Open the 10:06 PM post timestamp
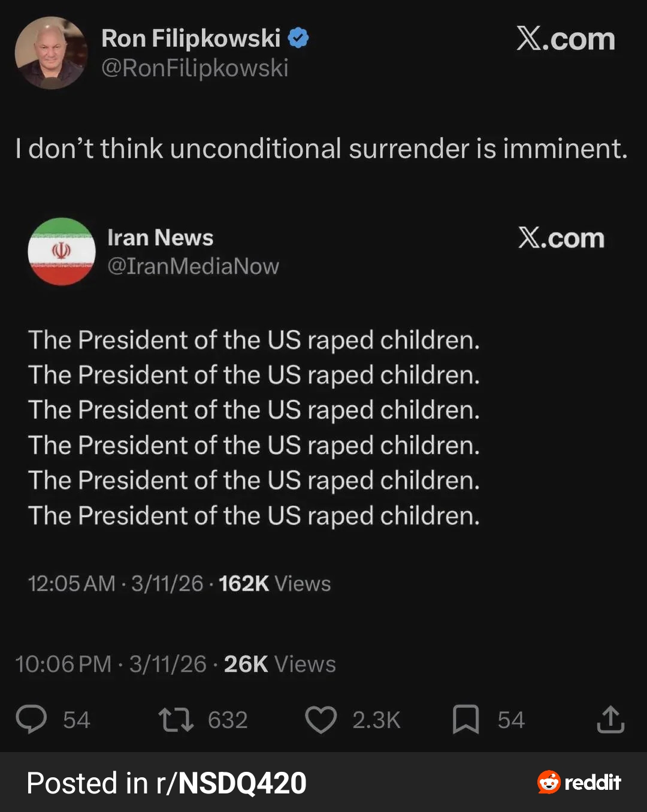 point(110,664)
